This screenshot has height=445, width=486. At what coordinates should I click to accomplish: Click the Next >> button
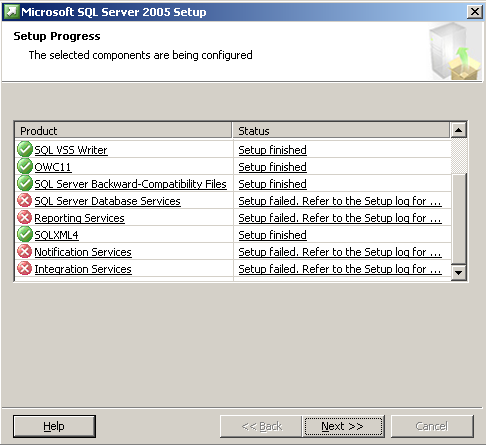coord(343,426)
